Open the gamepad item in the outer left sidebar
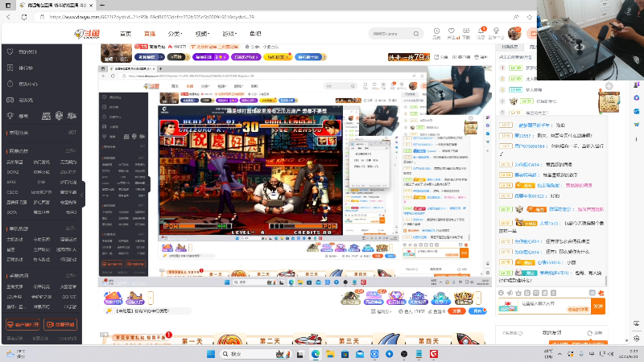The width and height of the screenshot is (644, 362). (21, 100)
